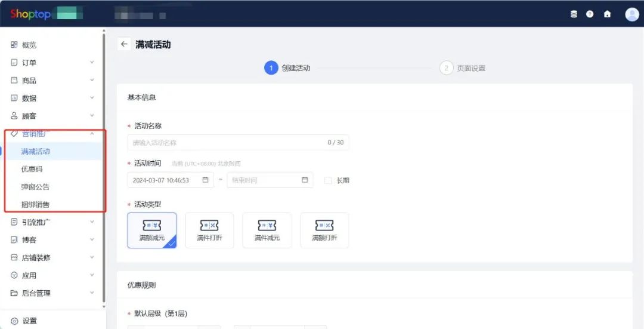The width and height of the screenshot is (644, 329).
Task: Click the 数据 menu label
Action: 29,99
